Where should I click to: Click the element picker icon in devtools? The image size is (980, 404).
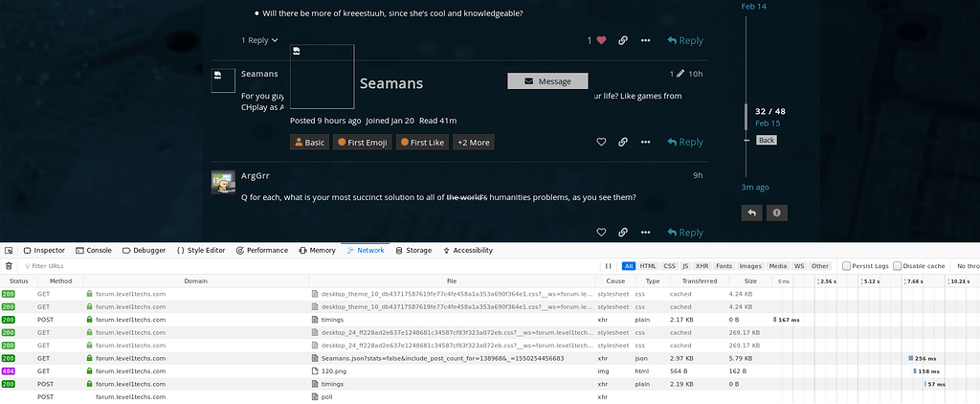point(10,250)
